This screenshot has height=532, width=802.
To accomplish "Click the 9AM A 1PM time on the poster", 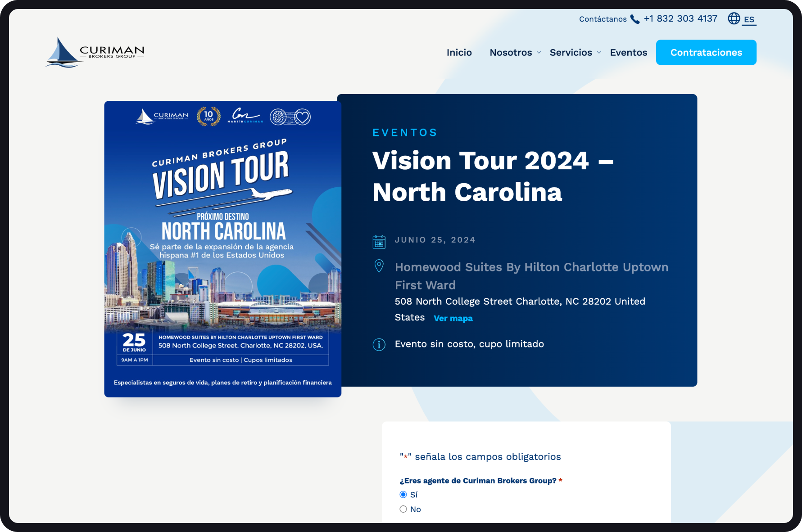I will point(135,360).
